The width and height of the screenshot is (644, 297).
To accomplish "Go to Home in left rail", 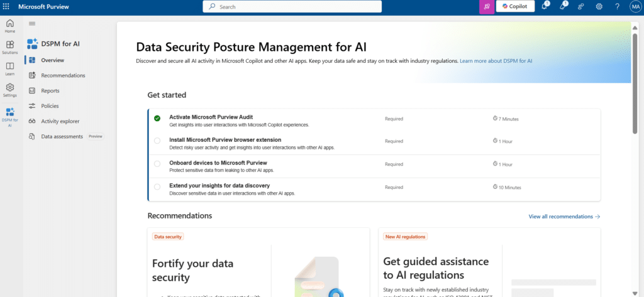I will click(x=10, y=26).
